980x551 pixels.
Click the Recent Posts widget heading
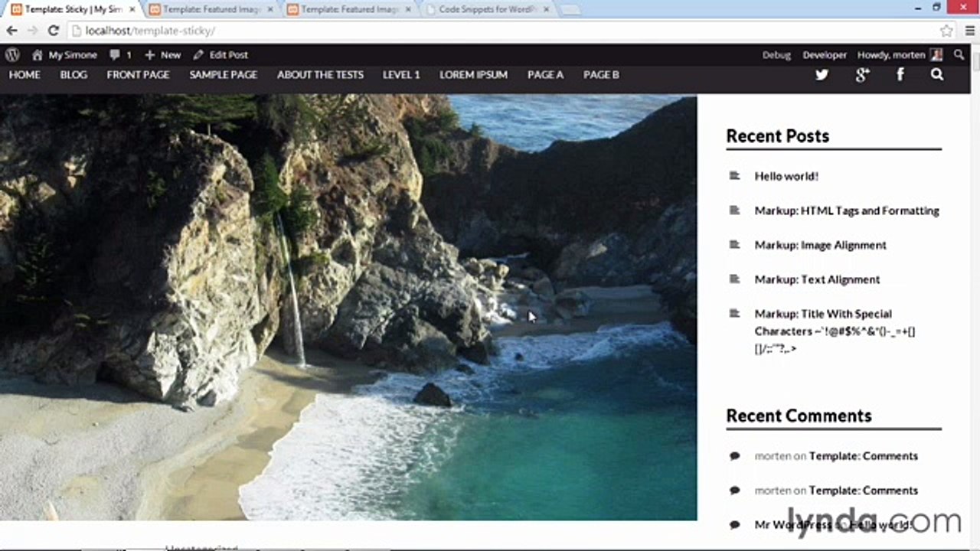[777, 136]
